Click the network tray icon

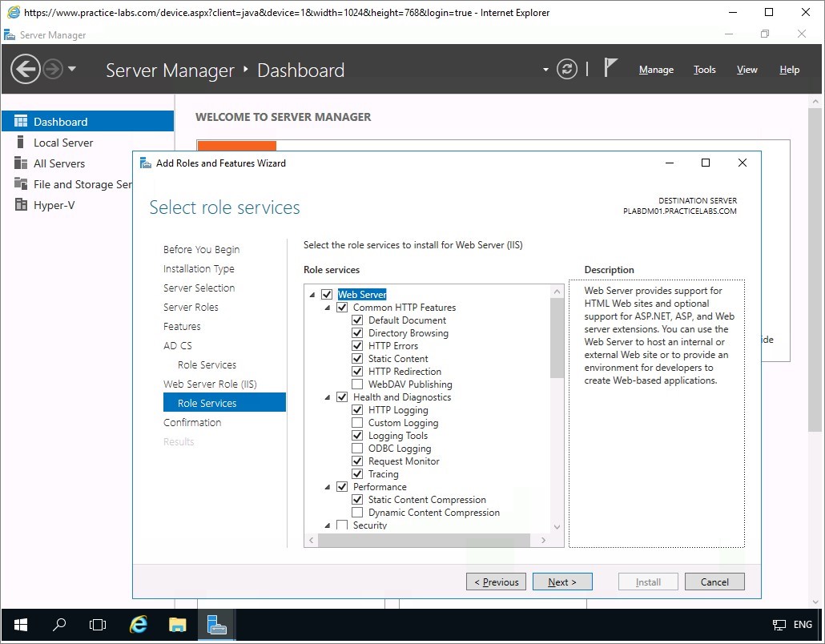click(x=779, y=625)
